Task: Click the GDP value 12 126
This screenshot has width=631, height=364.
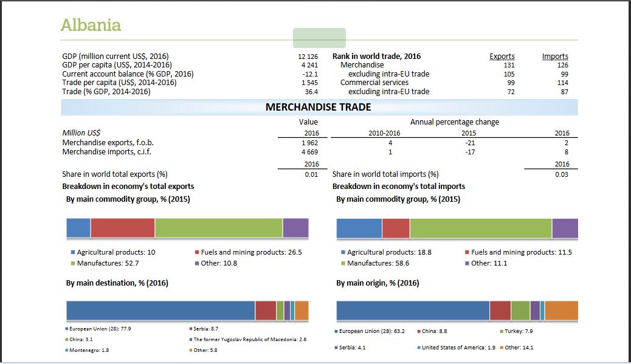Action: point(308,57)
